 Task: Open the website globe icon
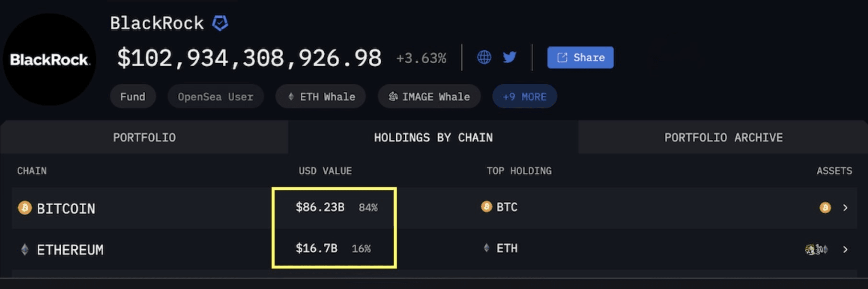click(484, 57)
